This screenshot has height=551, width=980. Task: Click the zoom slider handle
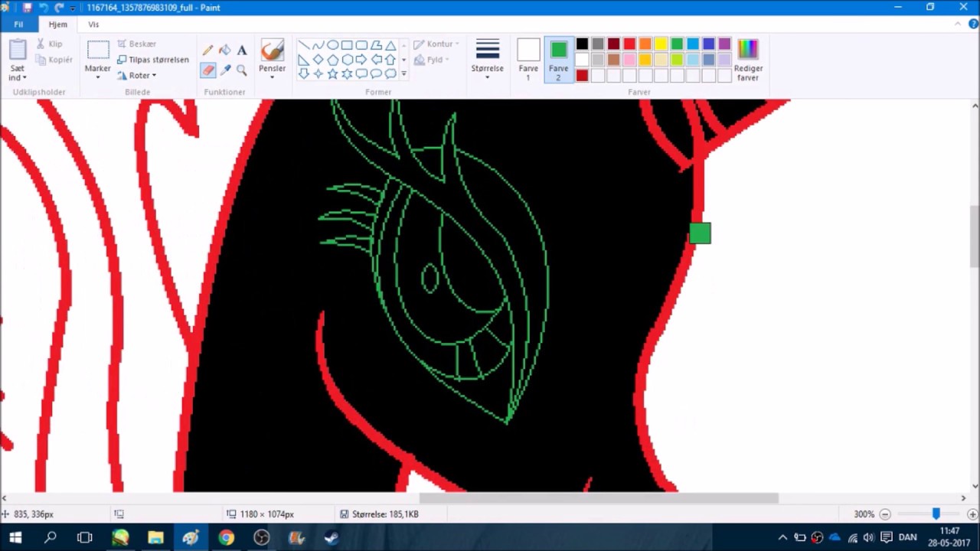point(936,514)
